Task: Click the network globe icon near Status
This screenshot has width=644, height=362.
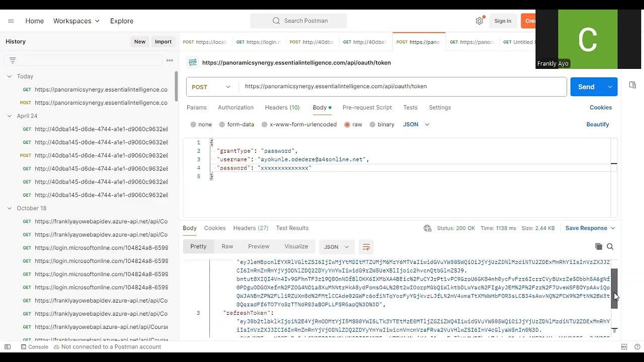Action: [x=427, y=228]
